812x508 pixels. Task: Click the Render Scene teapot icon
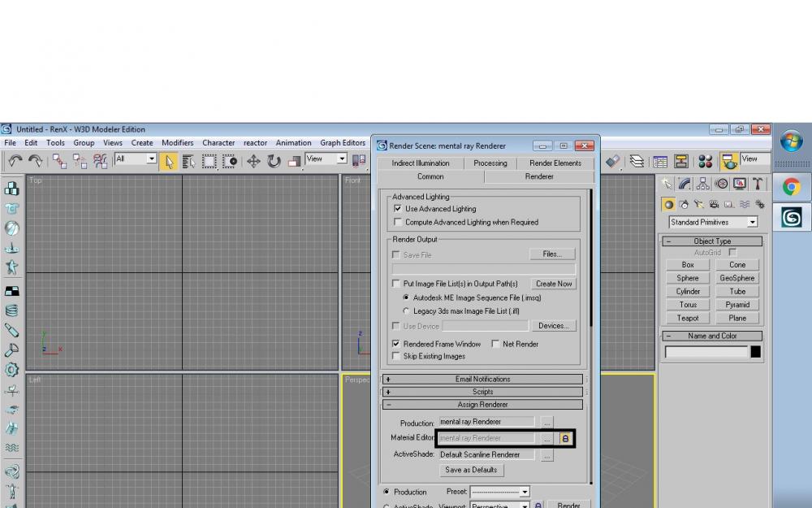728,161
